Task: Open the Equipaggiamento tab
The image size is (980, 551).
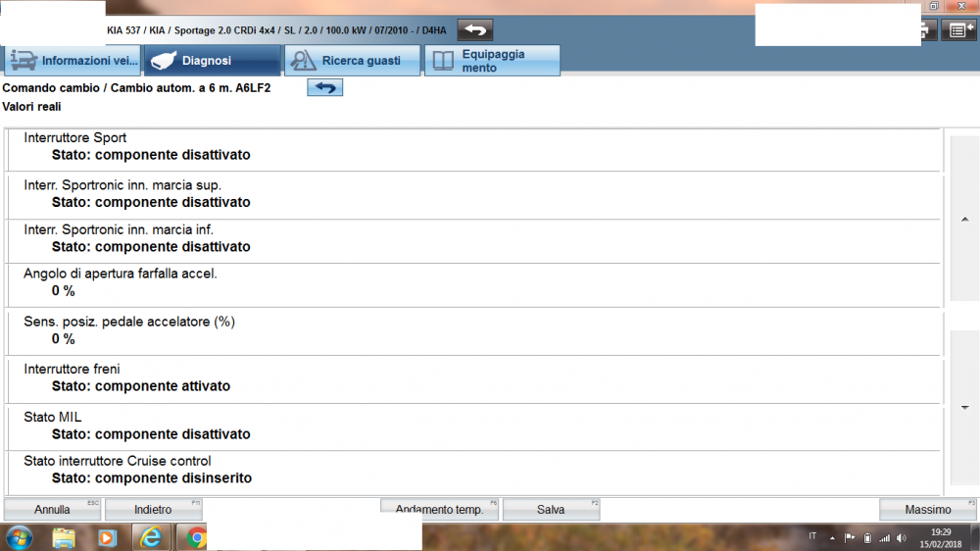Action: point(493,61)
